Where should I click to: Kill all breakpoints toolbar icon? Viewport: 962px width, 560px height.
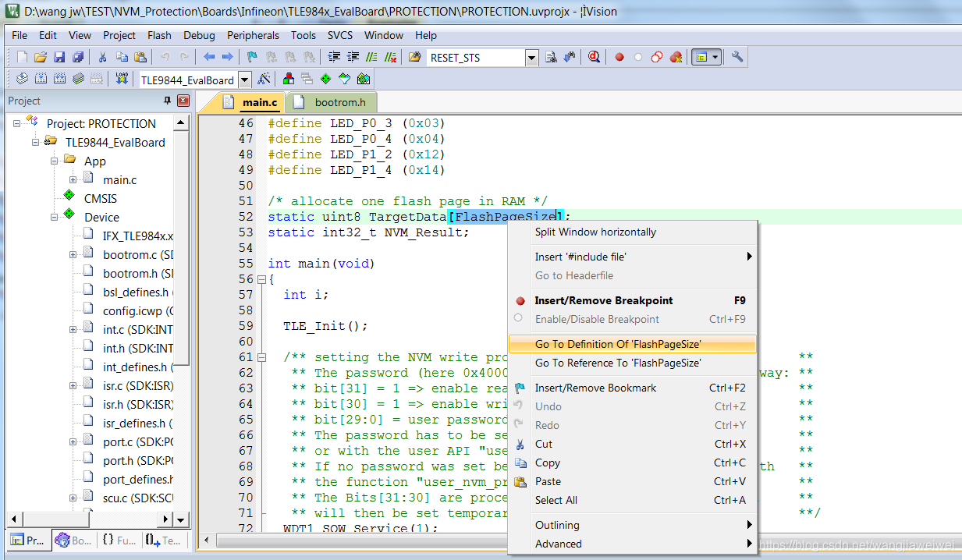pos(676,57)
